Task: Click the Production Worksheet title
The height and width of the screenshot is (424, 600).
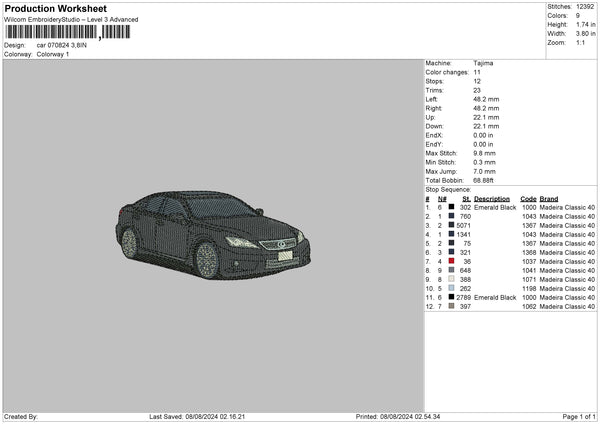Action: pos(54,9)
